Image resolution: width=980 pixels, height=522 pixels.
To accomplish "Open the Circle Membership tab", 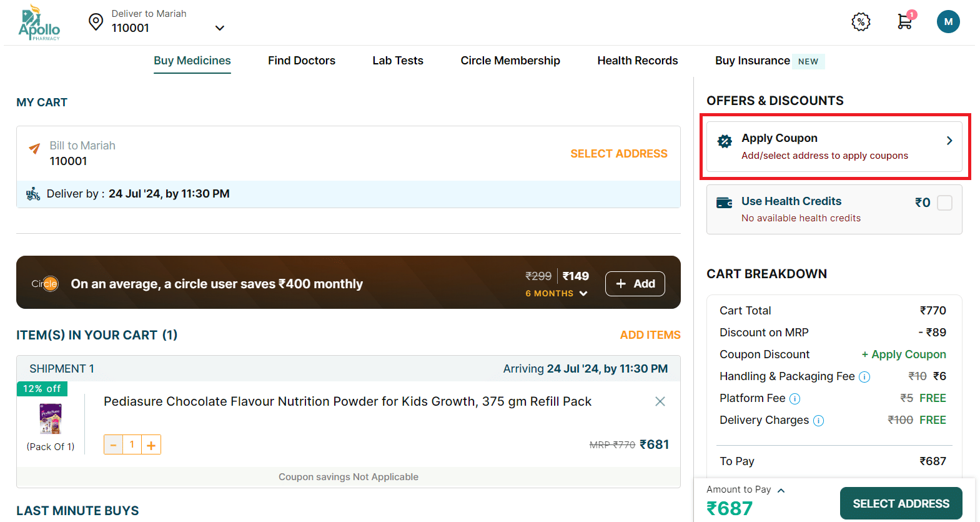I will tap(510, 61).
